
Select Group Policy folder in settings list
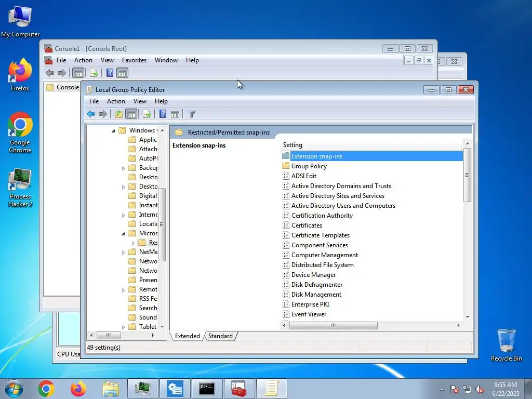pos(309,166)
